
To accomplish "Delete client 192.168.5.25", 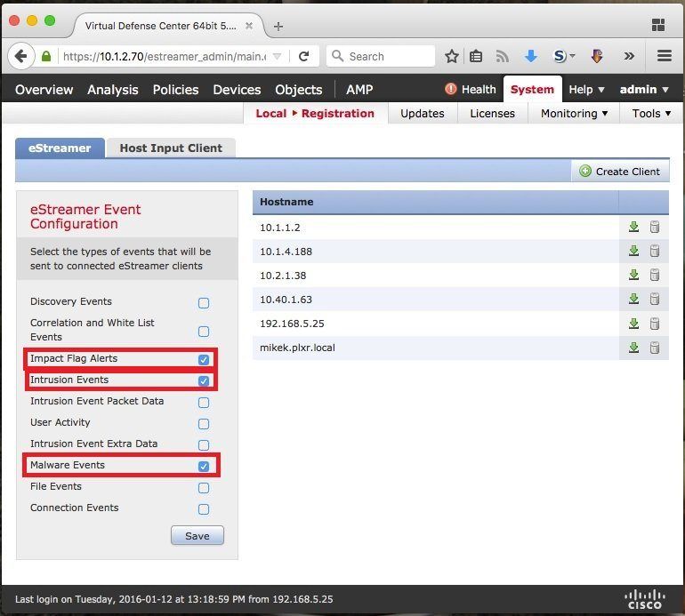I will [x=655, y=324].
